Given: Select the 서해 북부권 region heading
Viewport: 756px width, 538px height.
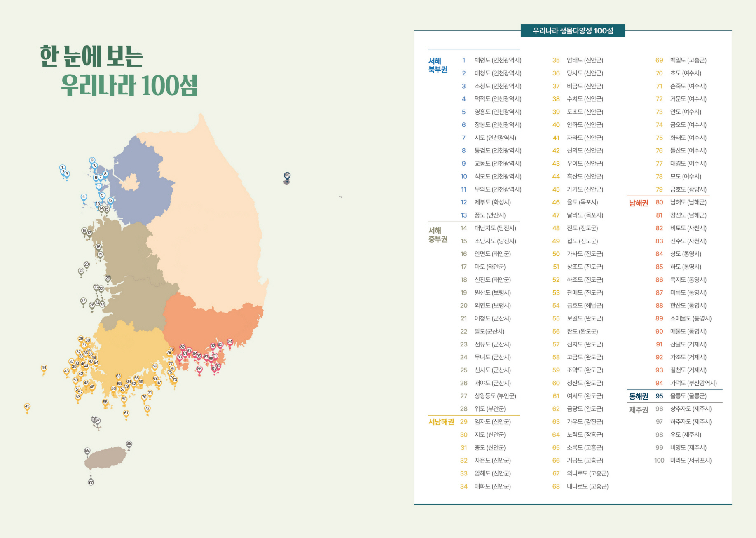Looking at the screenshot, I should tap(438, 65).
